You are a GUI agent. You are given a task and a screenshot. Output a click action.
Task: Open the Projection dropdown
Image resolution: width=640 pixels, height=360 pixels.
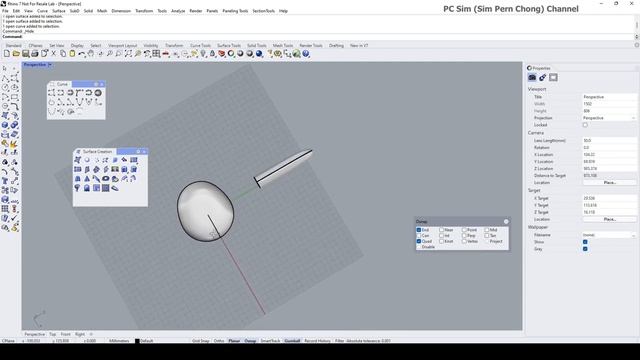point(609,118)
